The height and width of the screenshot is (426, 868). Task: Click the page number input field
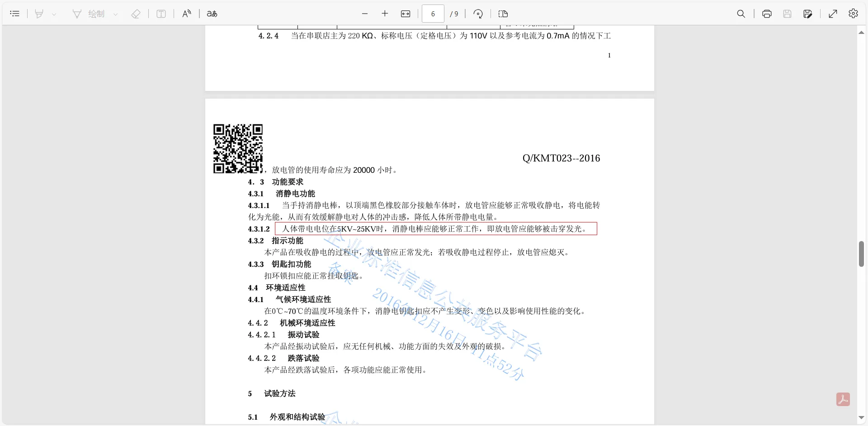[433, 14]
